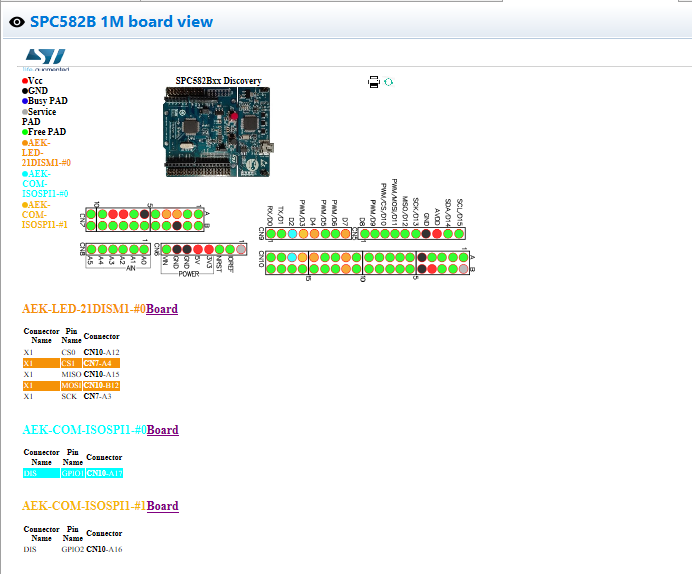Click the teal refresh circle icon
Screen dimensions: 692x574
click(388, 82)
